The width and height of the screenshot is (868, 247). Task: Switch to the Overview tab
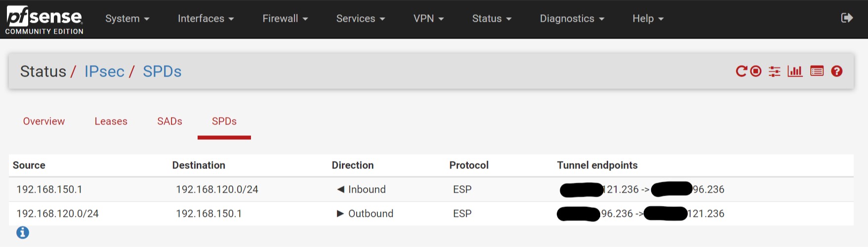click(44, 122)
